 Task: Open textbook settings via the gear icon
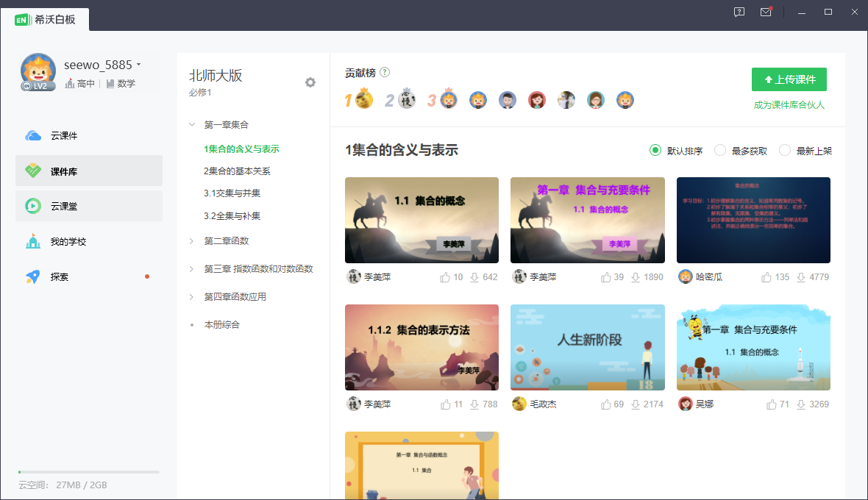click(310, 83)
